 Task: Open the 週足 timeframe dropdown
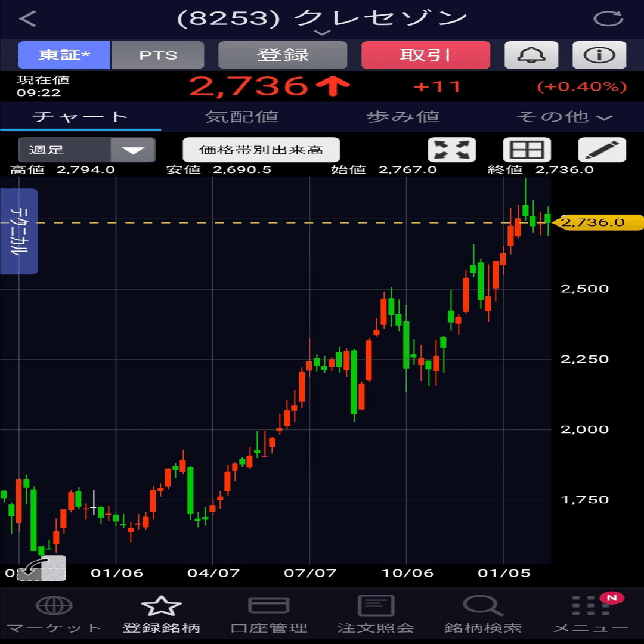[86, 150]
